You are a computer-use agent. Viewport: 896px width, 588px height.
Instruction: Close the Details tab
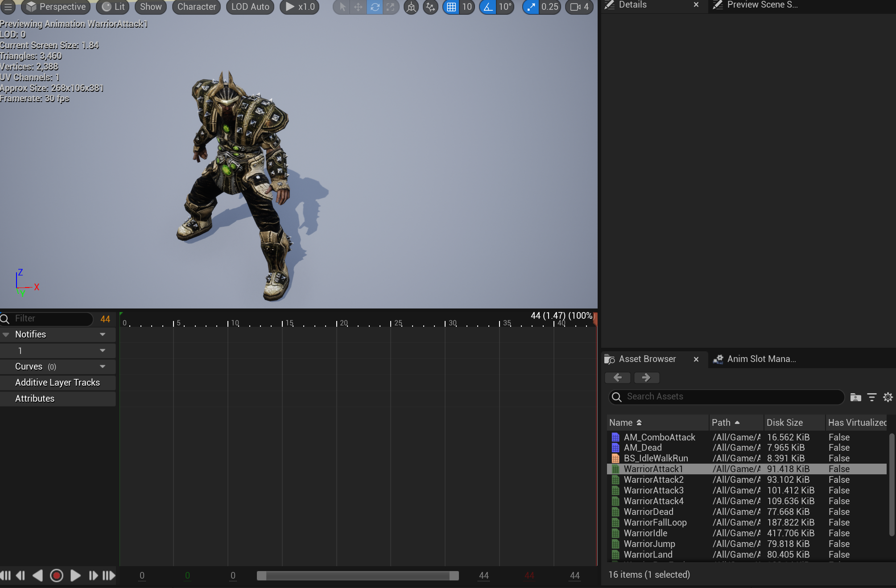pos(696,5)
